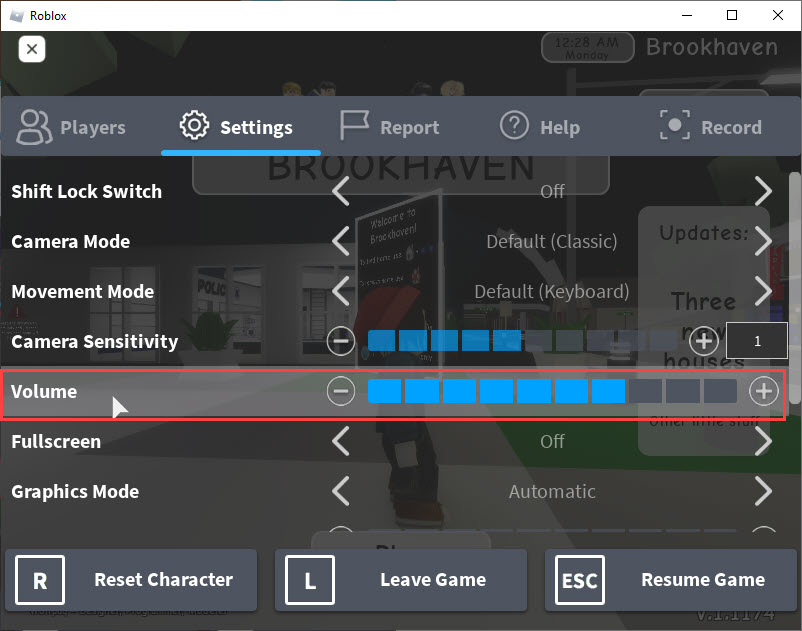Next option for Camera Mode
Screen dimensions: 802x631
(x=763, y=241)
